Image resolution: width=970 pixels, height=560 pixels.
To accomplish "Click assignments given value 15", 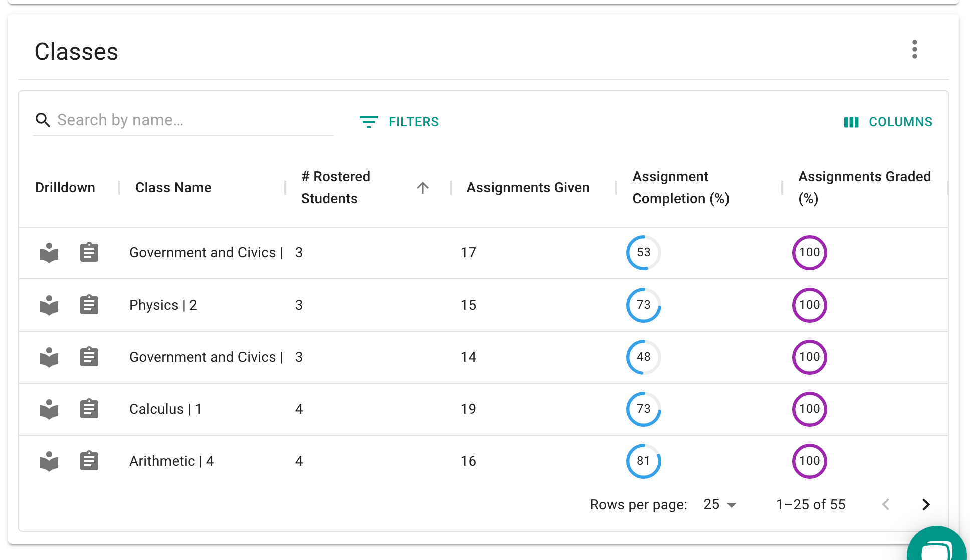I will tap(468, 305).
